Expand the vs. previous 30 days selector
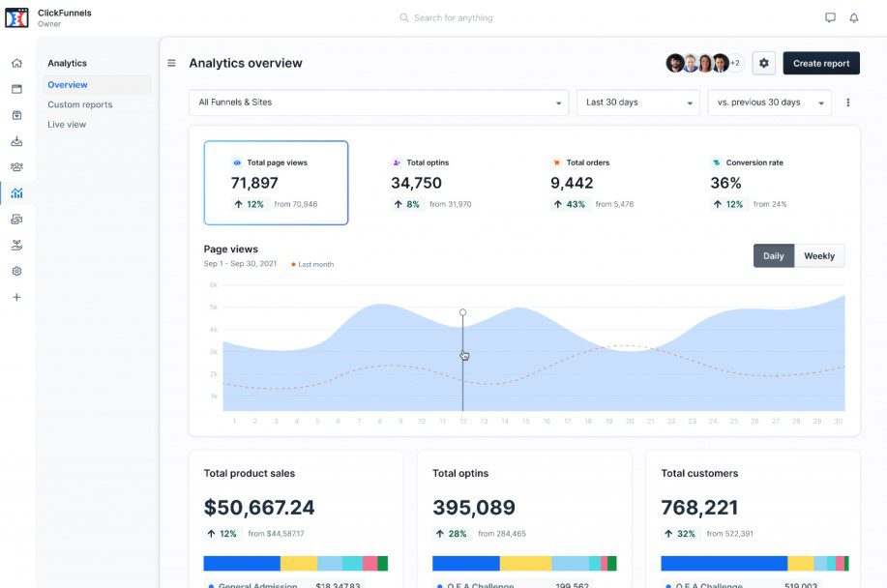The height and width of the screenshot is (588, 887). (x=768, y=102)
